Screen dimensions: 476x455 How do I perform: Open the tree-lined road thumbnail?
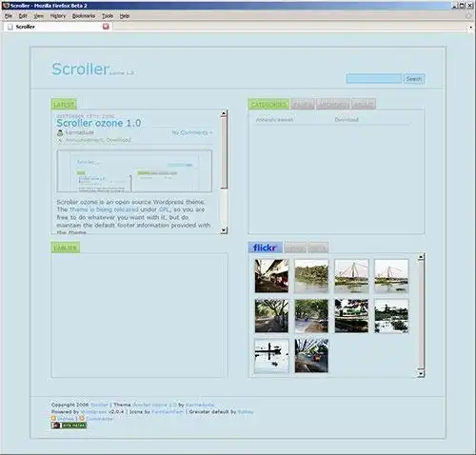tap(271, 316)
